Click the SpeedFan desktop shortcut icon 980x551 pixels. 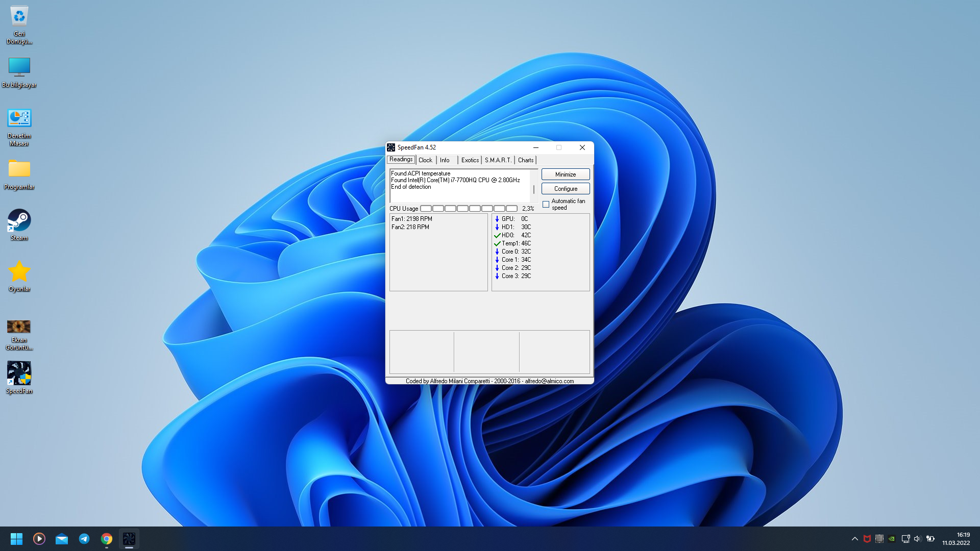(x=19, y=373)
